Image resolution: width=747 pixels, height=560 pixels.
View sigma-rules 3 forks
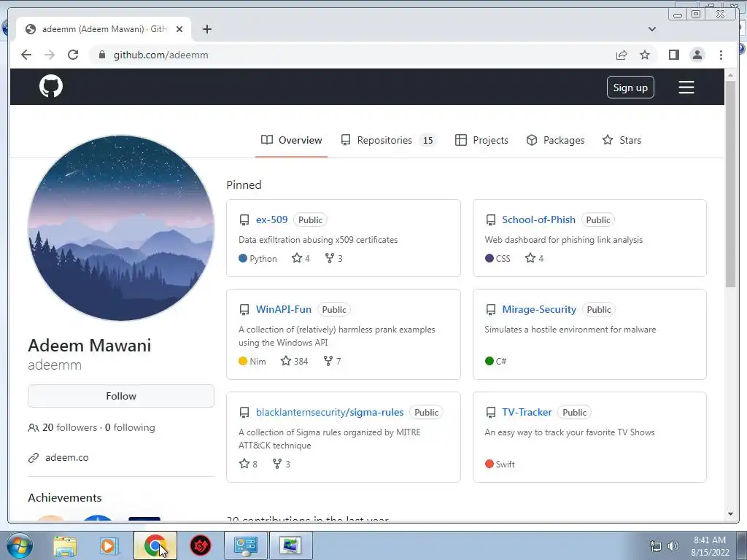(281, 464)
